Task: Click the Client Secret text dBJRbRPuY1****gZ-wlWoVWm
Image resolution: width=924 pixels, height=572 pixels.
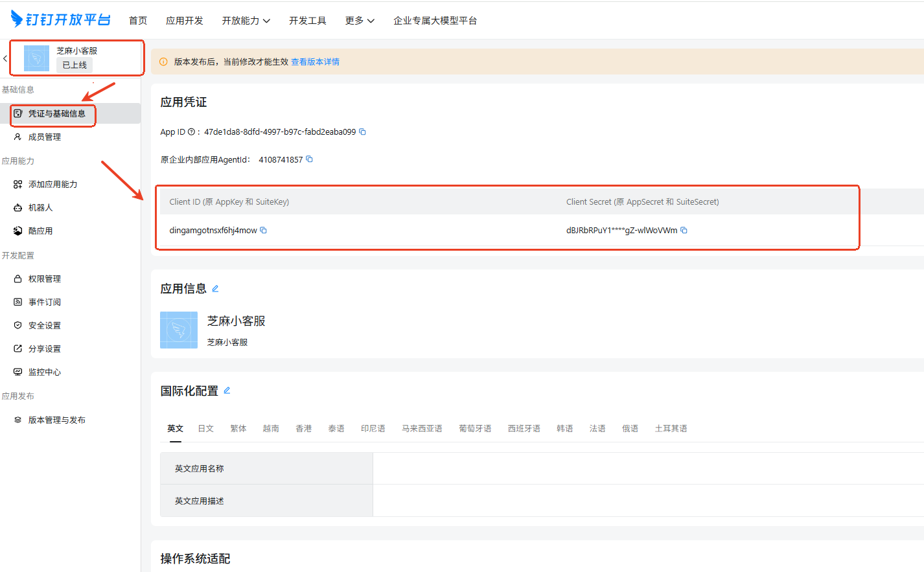Action: pyautogui.click(x=622, y=230)
